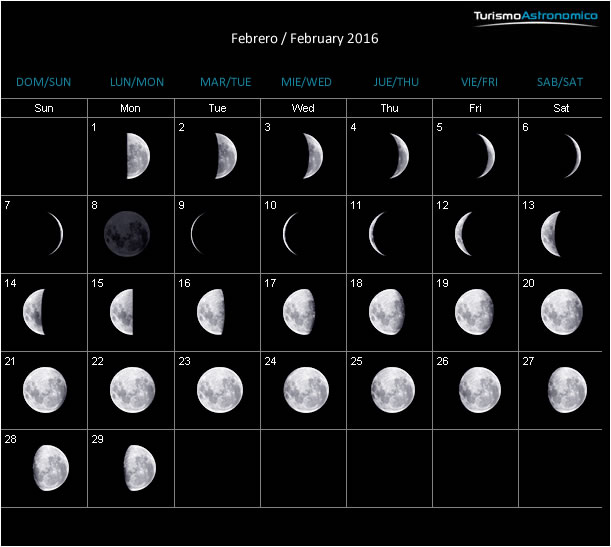Click the date number 24
The width and height of the screenshot is (611, 547).
[270, 361]
